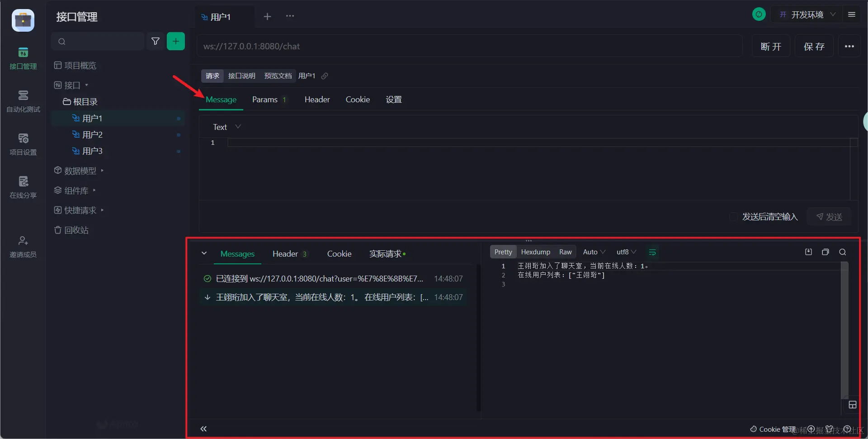Copy the response message content
The width and height of the screenshot is (868, 439).
pos(826,252)
